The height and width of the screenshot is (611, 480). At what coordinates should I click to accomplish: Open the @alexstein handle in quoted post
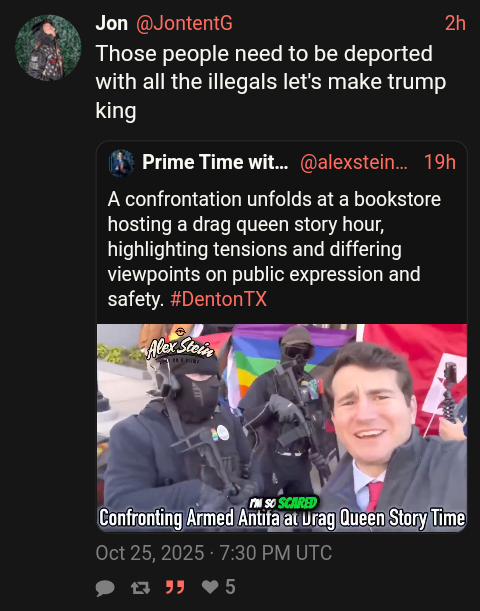354,162
